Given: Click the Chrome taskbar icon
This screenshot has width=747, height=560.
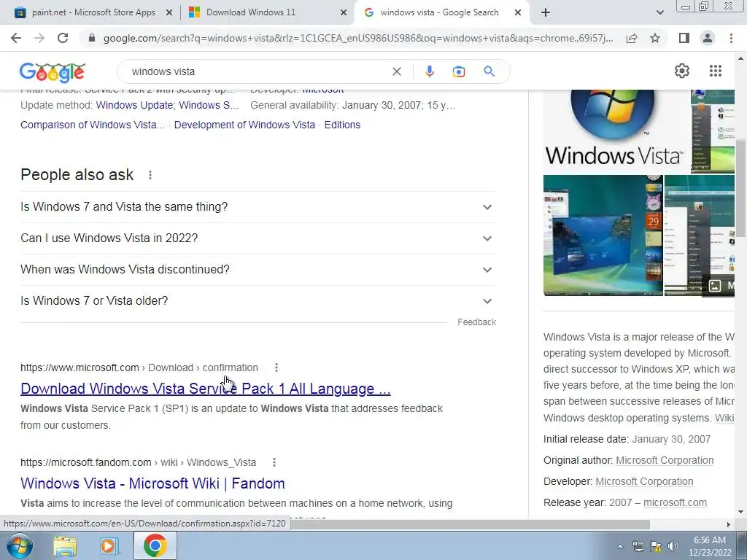Looking at the screenshot, I should (x=155, y=545).
